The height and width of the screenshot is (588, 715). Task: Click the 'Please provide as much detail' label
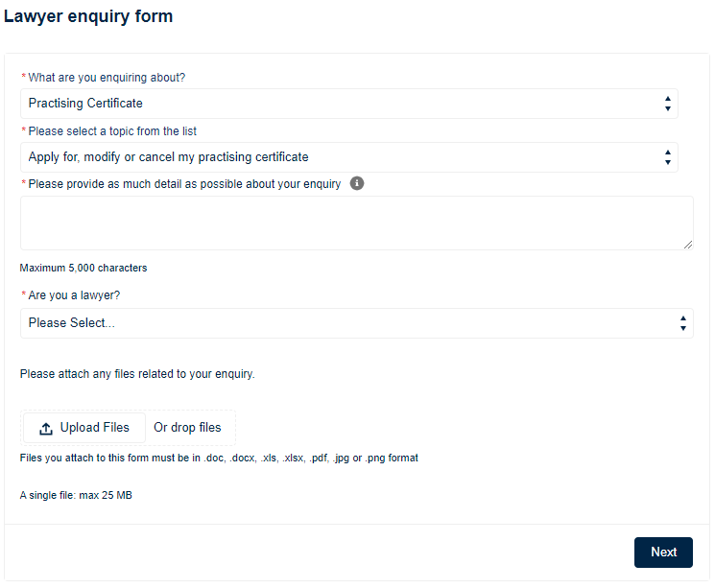[184, 184]
